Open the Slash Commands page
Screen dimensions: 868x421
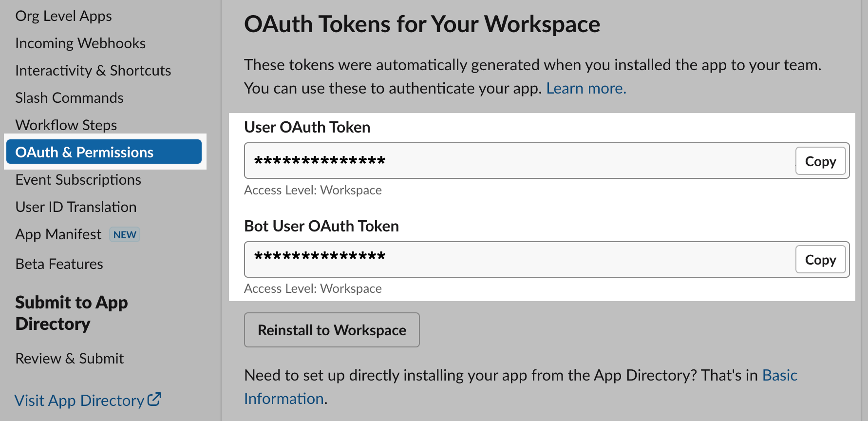[x=69, y=97]
